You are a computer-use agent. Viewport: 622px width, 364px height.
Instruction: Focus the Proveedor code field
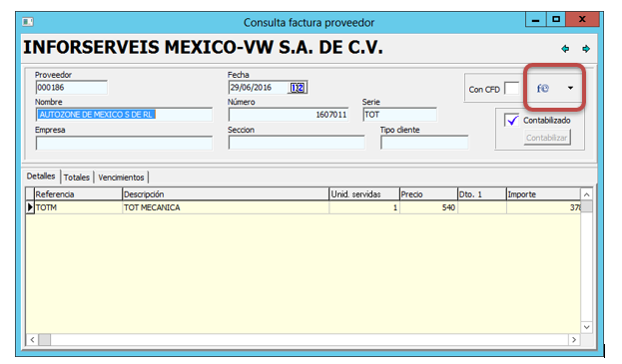tap(72, 88)
